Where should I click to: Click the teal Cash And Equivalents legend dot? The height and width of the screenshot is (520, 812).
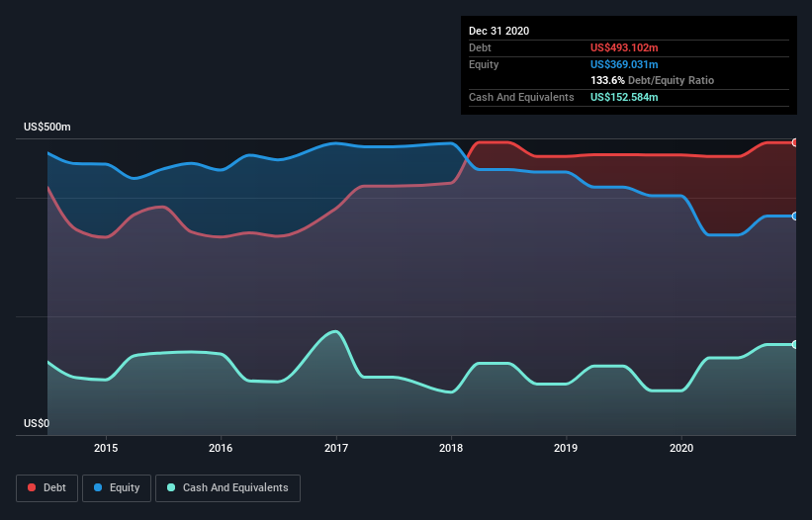click(x=171, y=487)
